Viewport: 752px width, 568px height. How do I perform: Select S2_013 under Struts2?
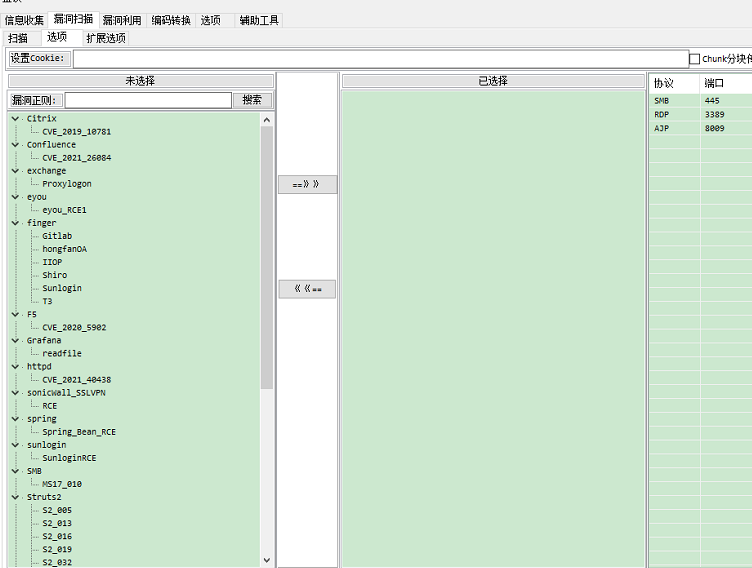[x=57, y=523]
